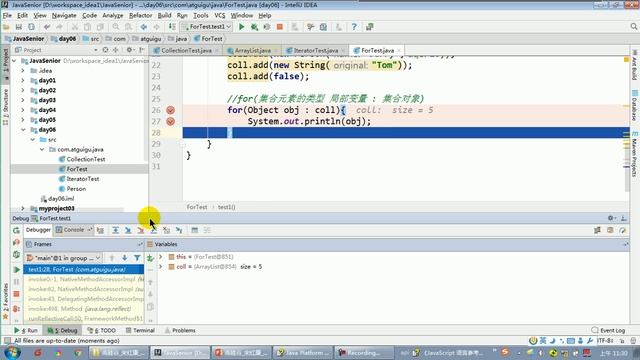
Task: Switch to the Console tab in the Debug panel
Action: [73, 230]
